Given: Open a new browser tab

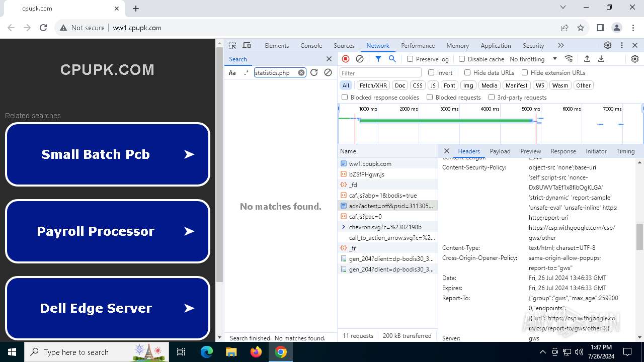Looking at the screenshot, I should coord(136,9).
